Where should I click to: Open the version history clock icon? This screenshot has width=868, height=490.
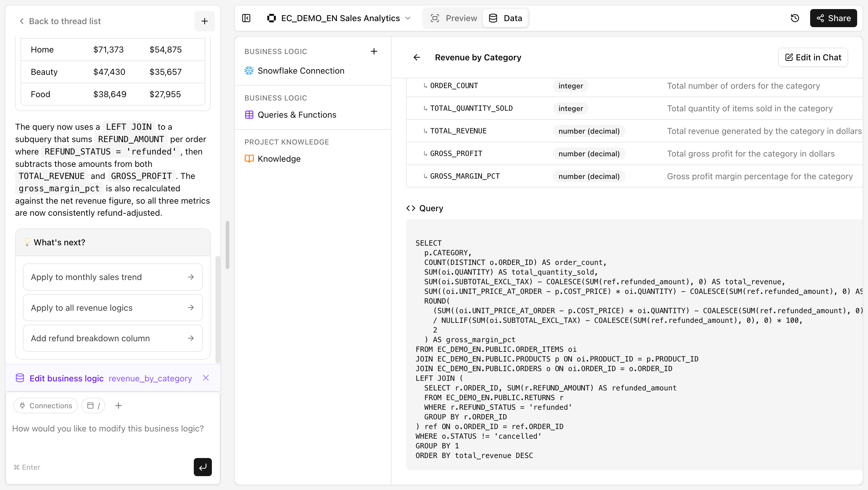tap(795, 18)
